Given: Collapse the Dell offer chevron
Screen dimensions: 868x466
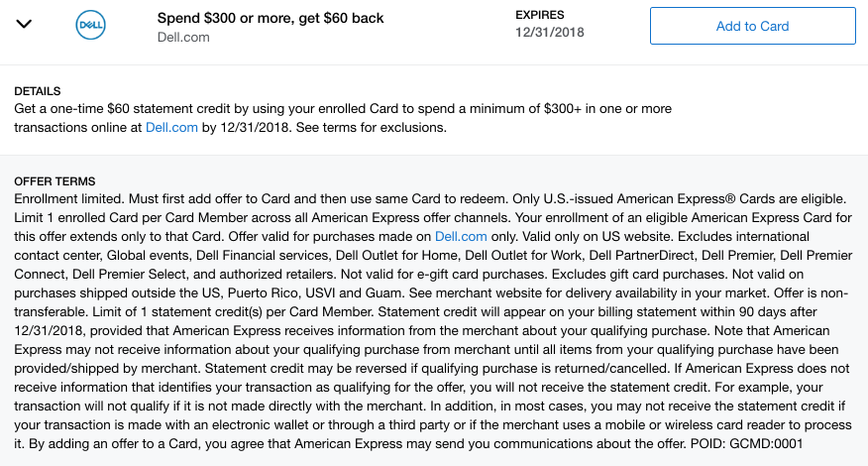Looking at the screenshot, I should click(x=25, y=25).
